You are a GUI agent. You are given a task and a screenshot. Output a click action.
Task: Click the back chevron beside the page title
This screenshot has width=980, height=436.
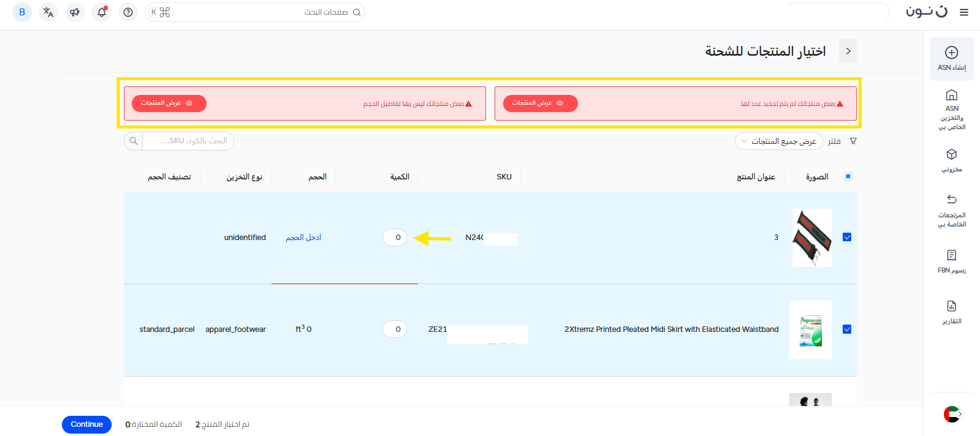(848, 51)
